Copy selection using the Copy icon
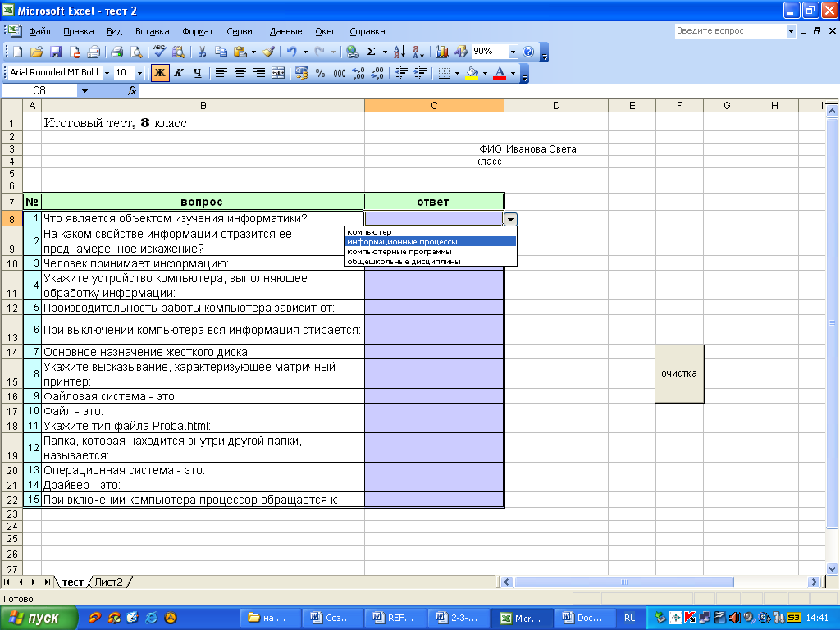The image size is (840, 630). click(x=221, y=52)
